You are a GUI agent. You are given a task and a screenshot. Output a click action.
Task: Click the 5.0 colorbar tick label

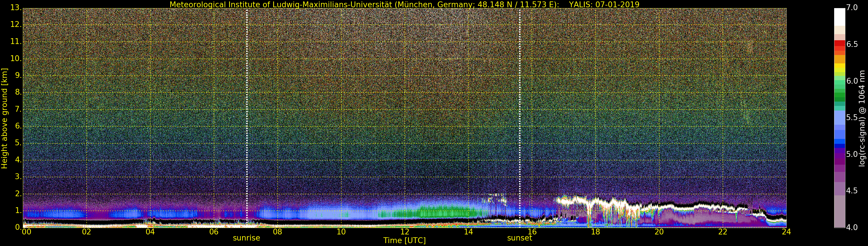click(852, 154)
